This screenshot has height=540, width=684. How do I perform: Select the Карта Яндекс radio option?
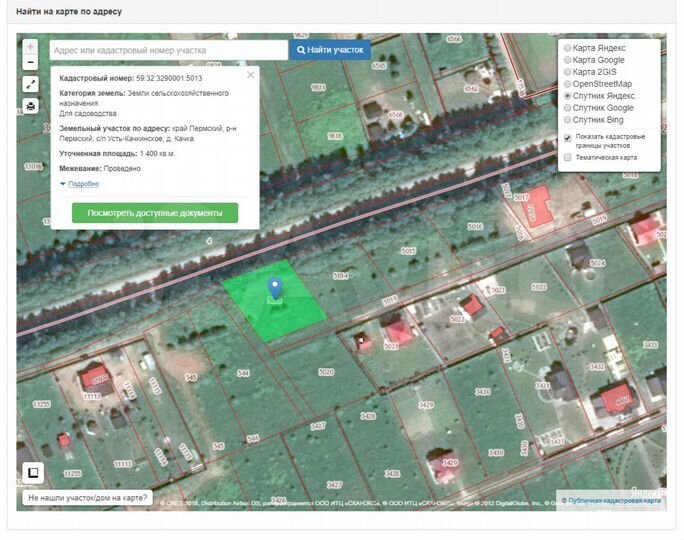click(x=568, y=48)
